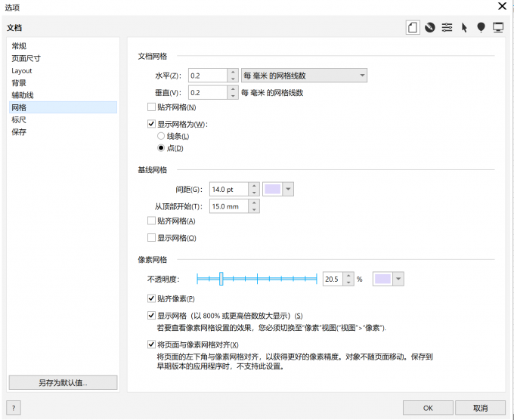Click the 取消 cancel button
This screenshot has width=514, height=420.
pos(480,408)
